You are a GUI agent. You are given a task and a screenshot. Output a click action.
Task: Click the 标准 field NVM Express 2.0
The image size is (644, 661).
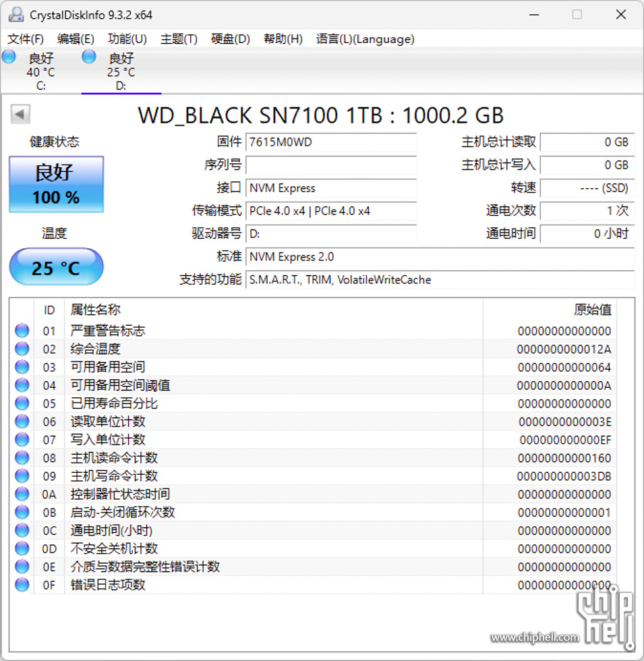(x=440, y=257)
